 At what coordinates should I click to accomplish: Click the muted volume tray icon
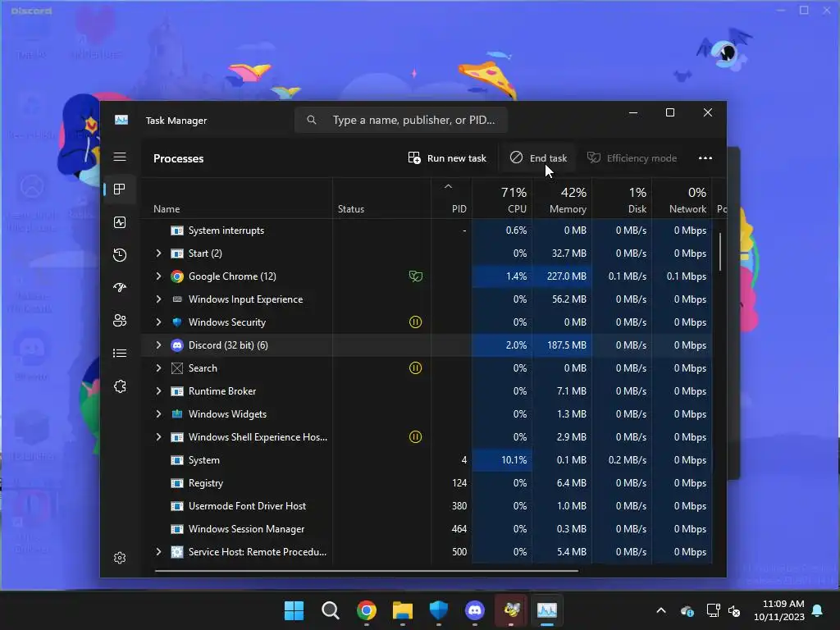click(734, 610)
